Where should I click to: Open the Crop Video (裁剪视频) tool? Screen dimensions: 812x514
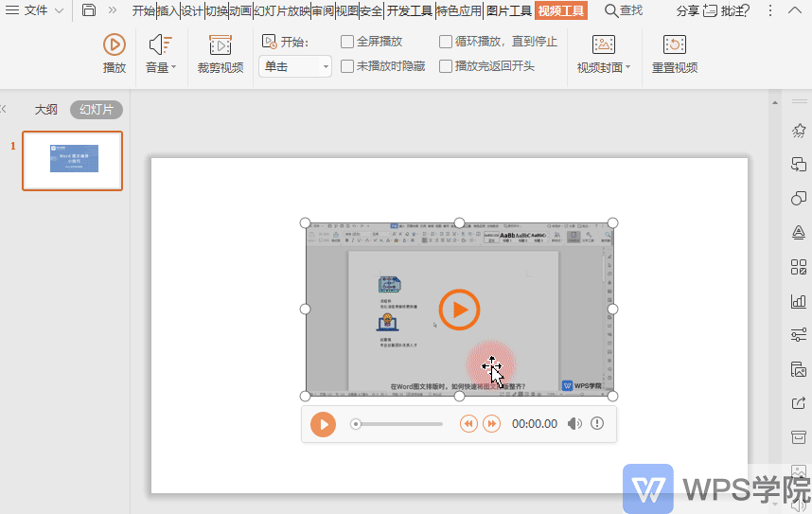pyautogui.click(x=221, y=54)
